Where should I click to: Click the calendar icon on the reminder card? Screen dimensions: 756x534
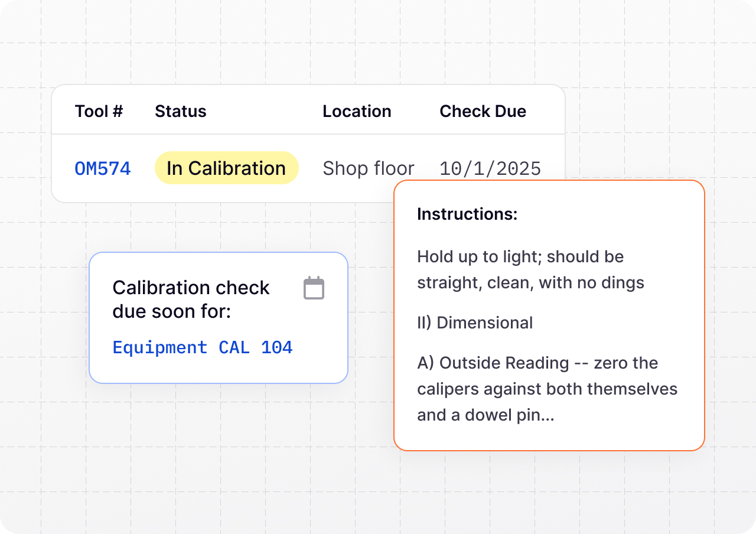[x=314, y=288]
